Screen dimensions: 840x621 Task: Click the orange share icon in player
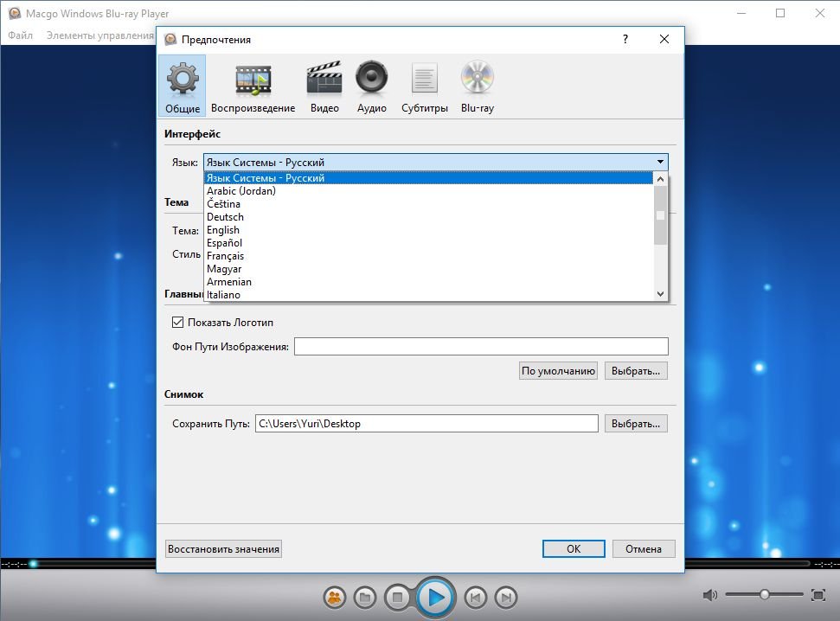pos(335,597)
